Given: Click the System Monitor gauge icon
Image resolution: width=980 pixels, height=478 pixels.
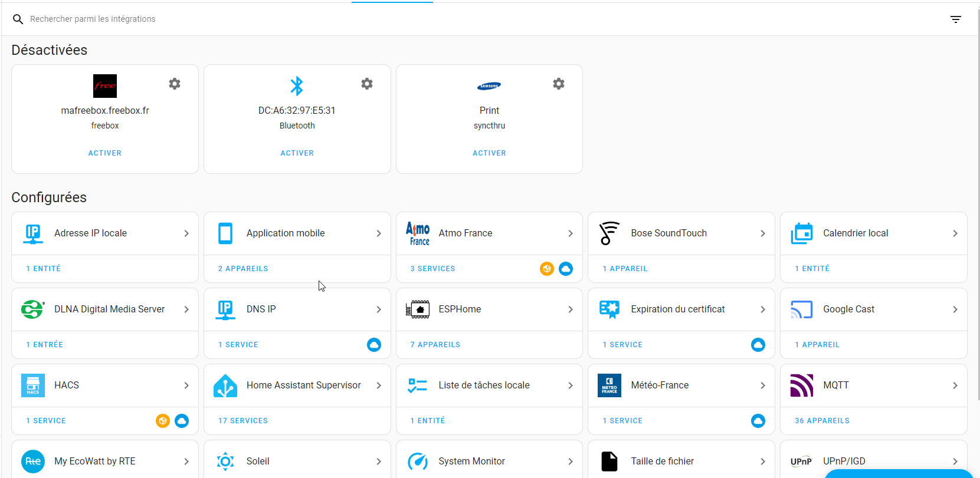Looking at the screenshot, I should (x=418, y=461).
